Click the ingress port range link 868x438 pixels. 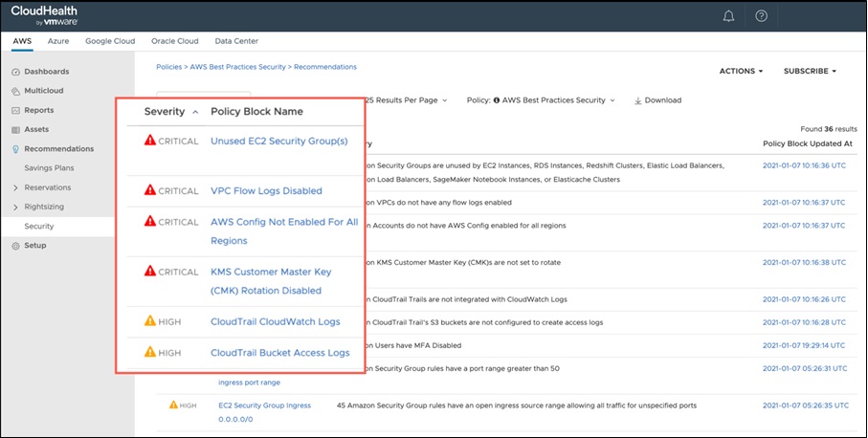[x=249, y=383]
